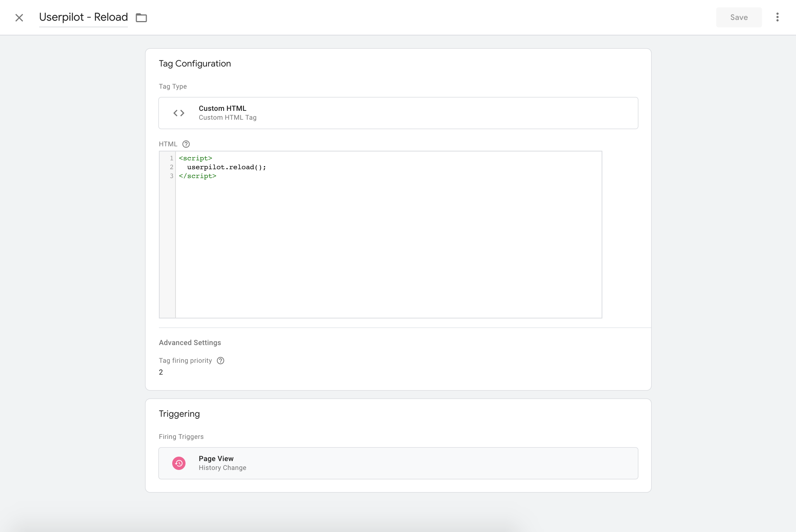This screenshot has height=532, width=796.
Task: Click the Triggering section heading
Action: (179, 414)
